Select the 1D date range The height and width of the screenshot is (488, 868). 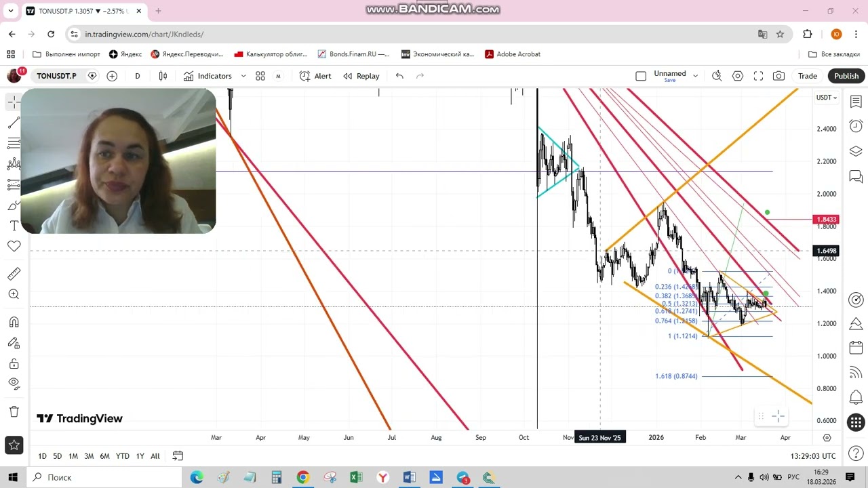pyautogui.click(x=42, y=456)
